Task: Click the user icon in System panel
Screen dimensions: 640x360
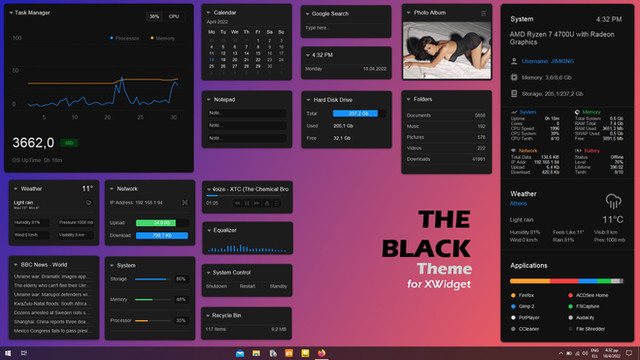Action: click(x=514, y=61)
